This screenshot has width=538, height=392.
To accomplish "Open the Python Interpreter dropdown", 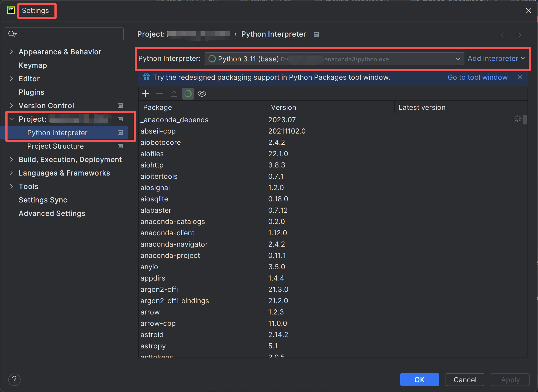I will click(334, 59).
